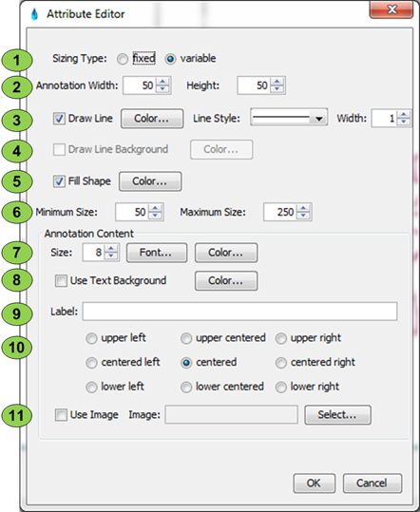Decrease Height value with down arrow
420x512 pixels.
pos(277,89)
